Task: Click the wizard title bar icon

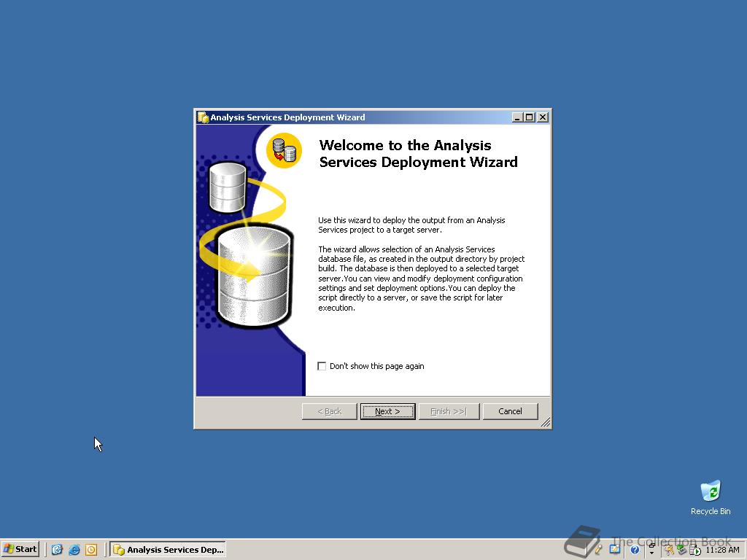Action: (204, 117)
